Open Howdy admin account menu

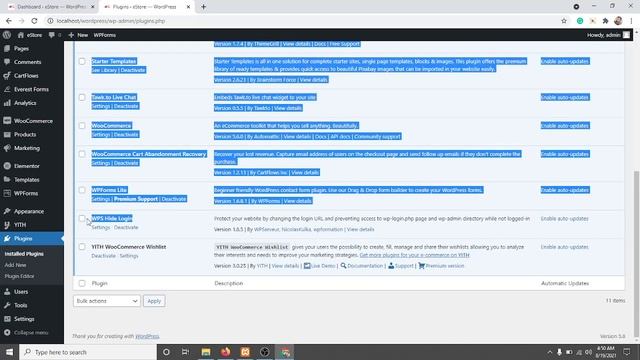608,35
